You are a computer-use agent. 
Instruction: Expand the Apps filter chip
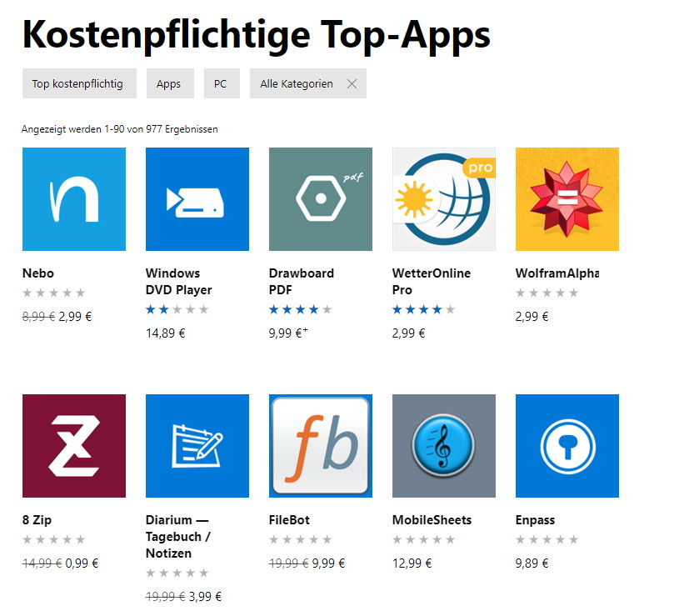(x=170, y=83)
